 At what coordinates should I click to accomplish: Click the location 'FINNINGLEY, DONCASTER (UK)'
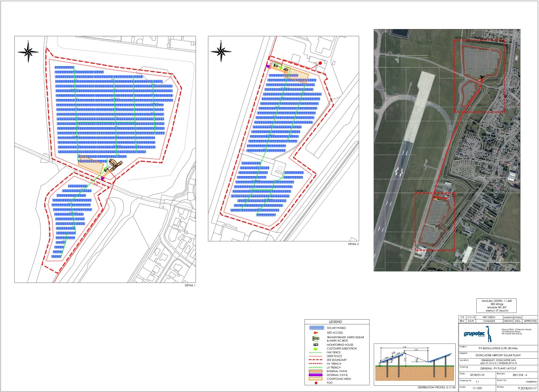click(x=499, y=361)
